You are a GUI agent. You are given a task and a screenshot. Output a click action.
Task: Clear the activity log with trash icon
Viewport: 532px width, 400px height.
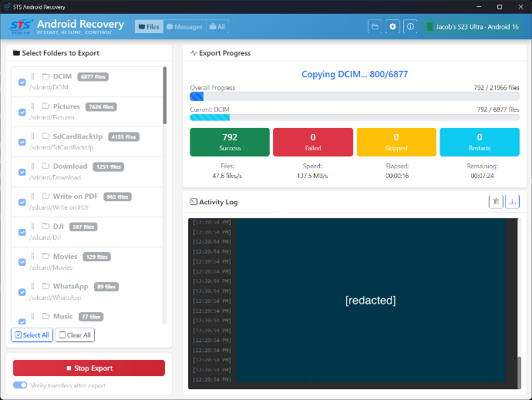[x=496, y=202]
